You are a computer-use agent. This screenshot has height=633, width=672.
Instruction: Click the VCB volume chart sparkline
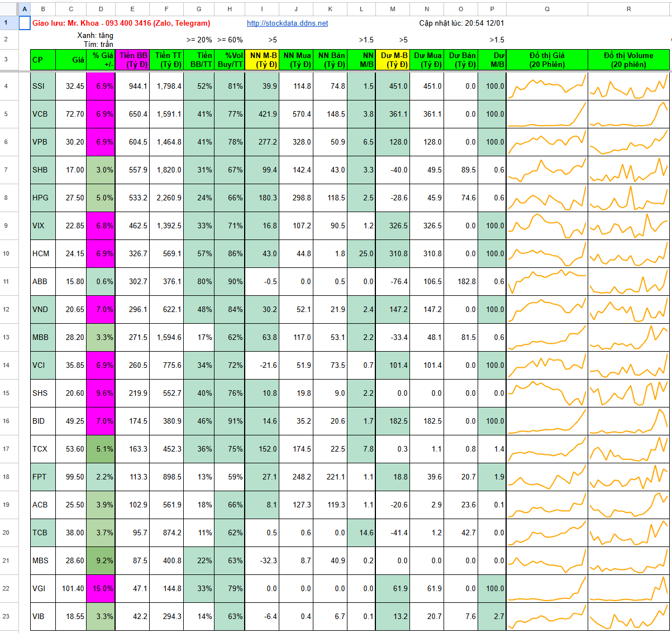tap(628, 114)
